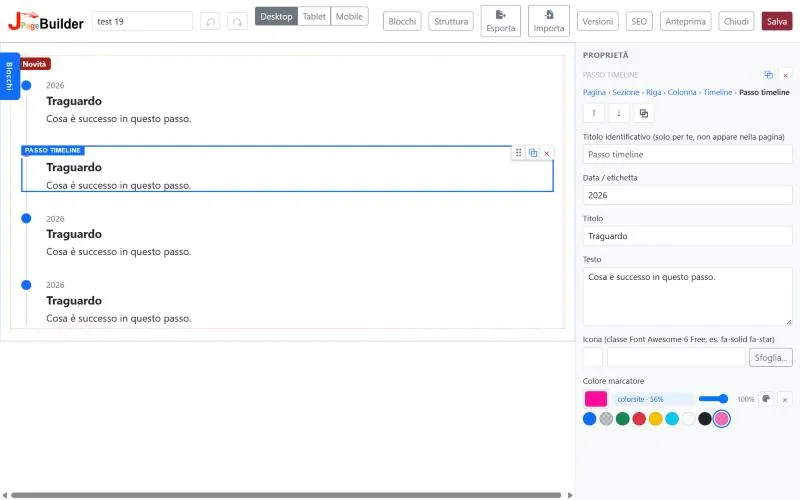Grab the drag handle of selected Passo timeline

pos(518,153)
